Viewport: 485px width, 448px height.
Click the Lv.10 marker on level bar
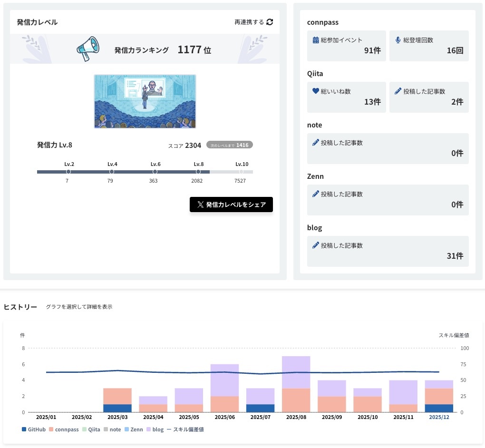242,172
